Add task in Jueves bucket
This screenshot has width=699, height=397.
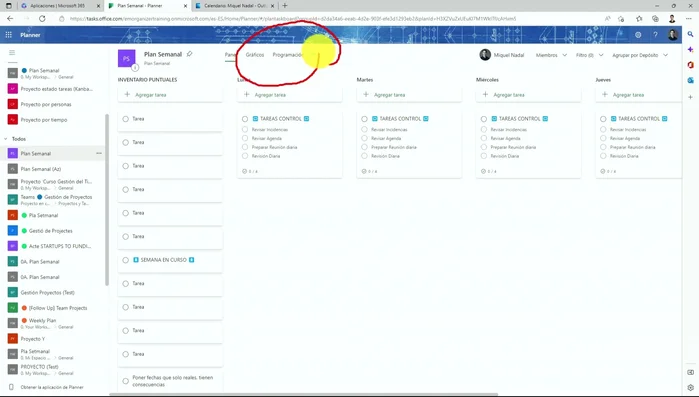tap(638, 94)
